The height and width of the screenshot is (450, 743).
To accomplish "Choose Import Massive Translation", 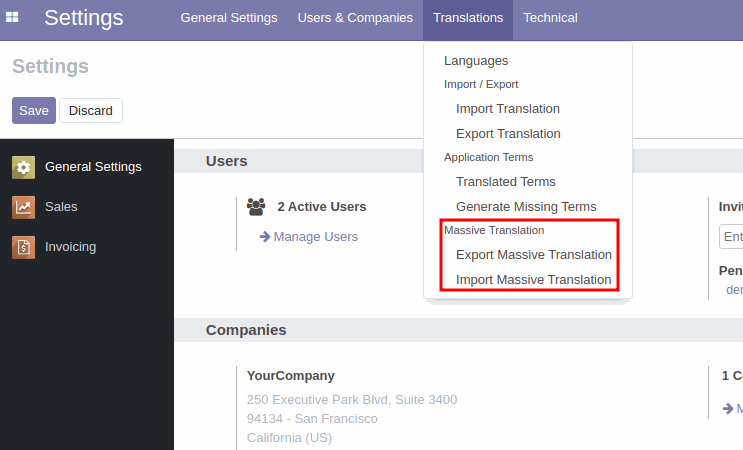I will 534,280.
